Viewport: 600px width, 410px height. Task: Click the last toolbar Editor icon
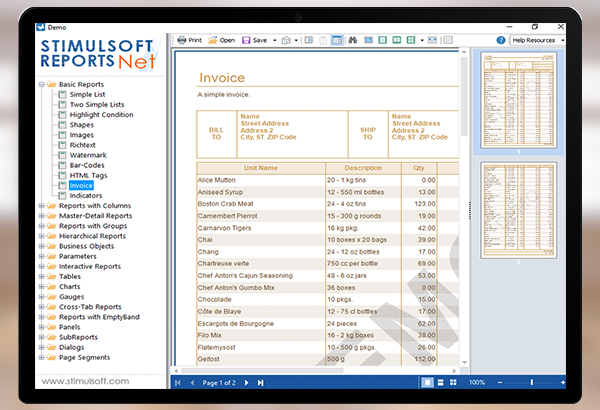click(448, 40)
